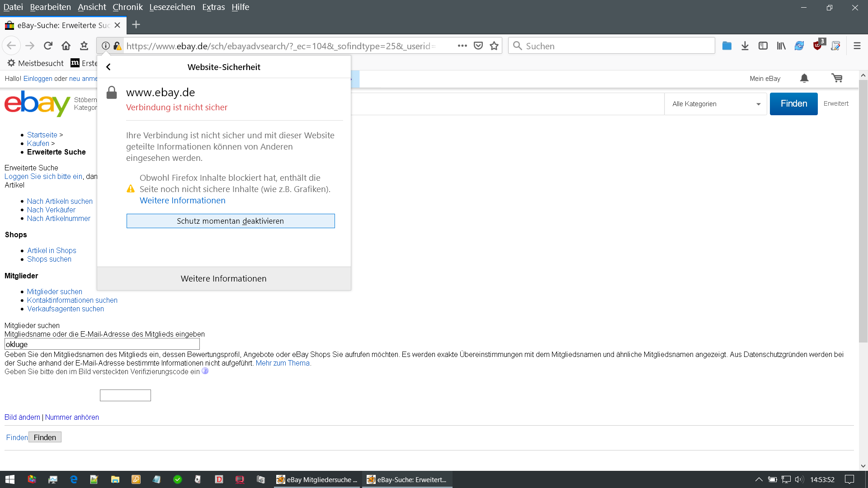Click the verification code input field

[125, 395]
